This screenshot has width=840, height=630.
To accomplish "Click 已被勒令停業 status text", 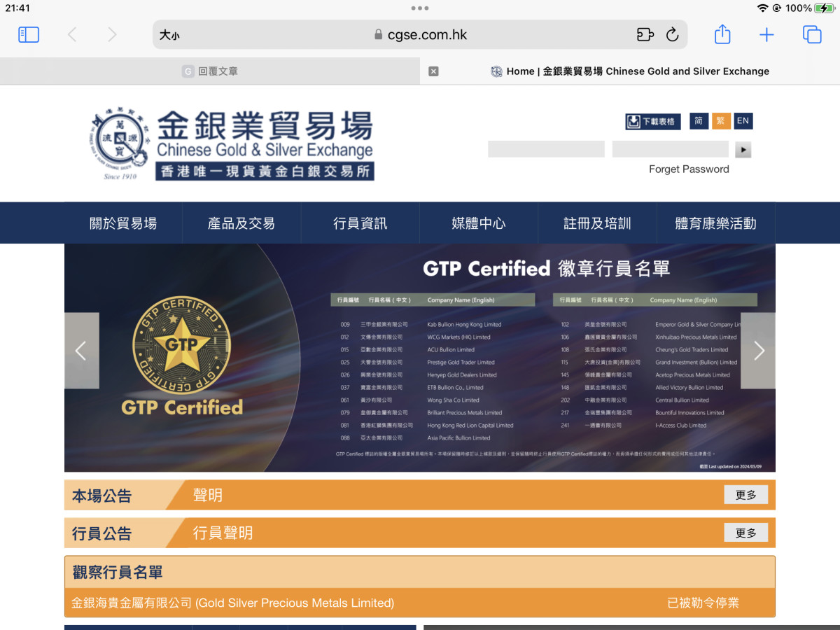I will (x=703, y=603).
